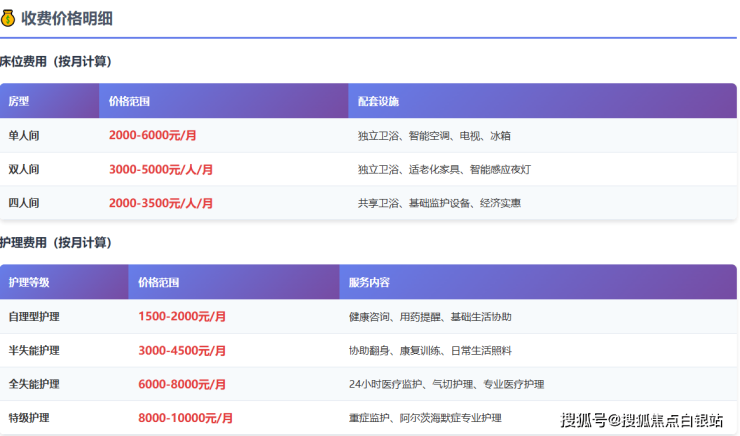This screenshot has height=436, width=740.
Task: Click the 房型 column header
Action: click(x=19, y=101)
